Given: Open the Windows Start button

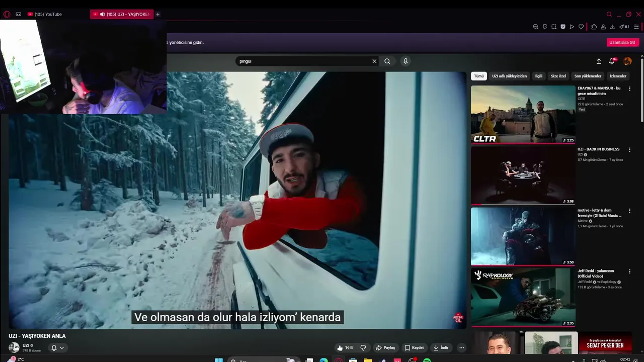Looking at the screenshot, I should tap(219, 360).
